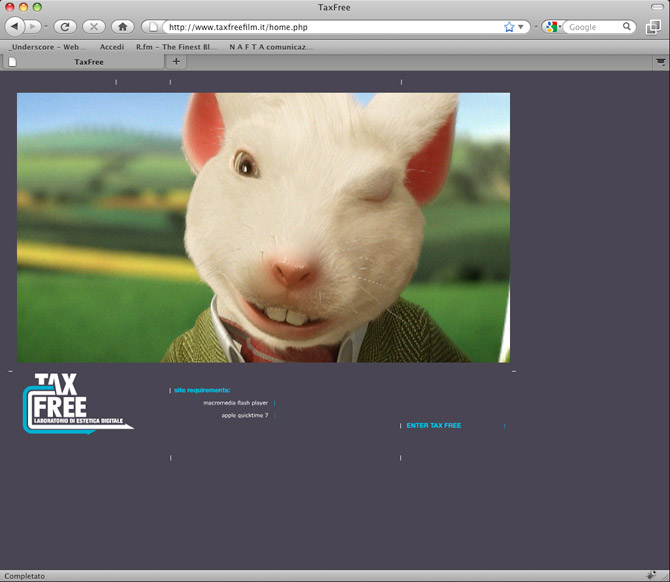Viewport: 670px width, 582px height.
Task: Click into the Google search box
Action: [594, 27]
